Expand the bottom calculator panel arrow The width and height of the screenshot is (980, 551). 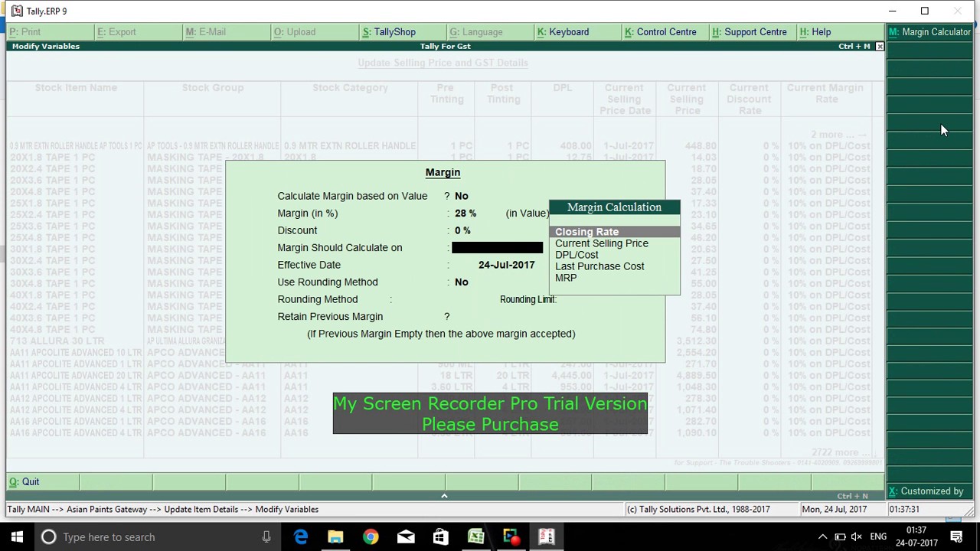(x=444, y=496)
